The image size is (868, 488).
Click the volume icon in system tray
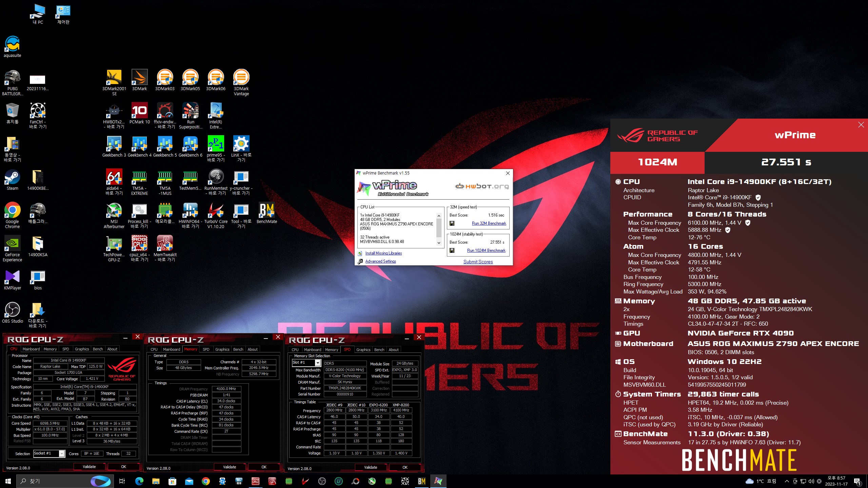[x=811, y=481]
